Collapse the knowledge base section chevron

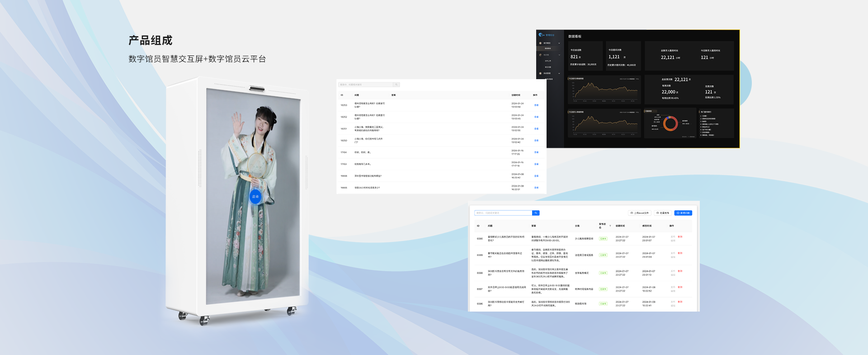(559, 55)
